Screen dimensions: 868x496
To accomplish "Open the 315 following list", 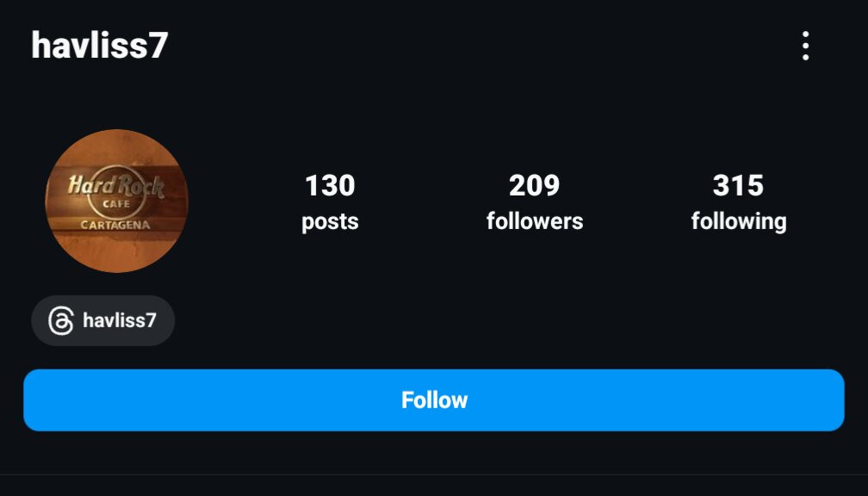I will click(x=739, y=202).
